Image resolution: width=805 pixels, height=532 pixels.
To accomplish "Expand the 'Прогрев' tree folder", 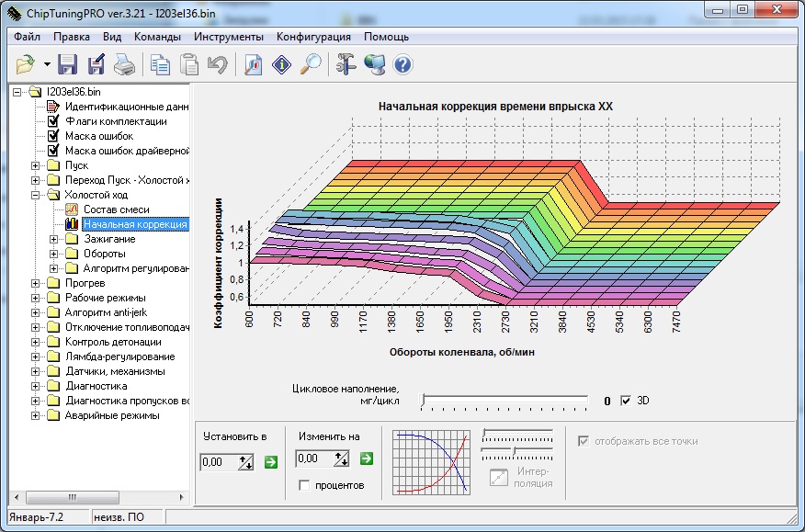I will coord(37,283).
